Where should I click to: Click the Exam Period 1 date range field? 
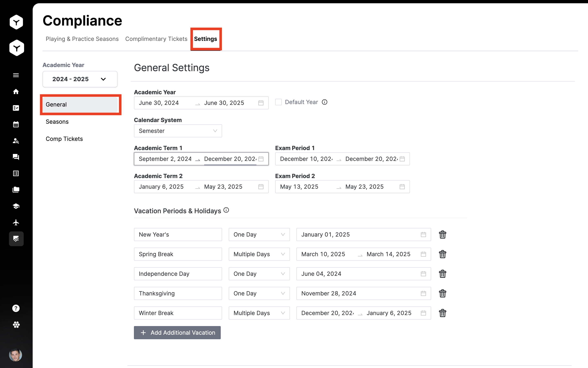pos(342,159)
